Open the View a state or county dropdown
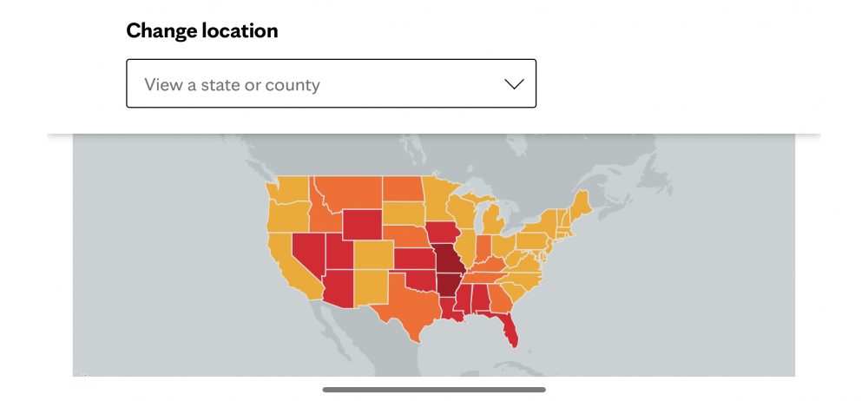Screen dimensions: 868x401 coord(331,83)
